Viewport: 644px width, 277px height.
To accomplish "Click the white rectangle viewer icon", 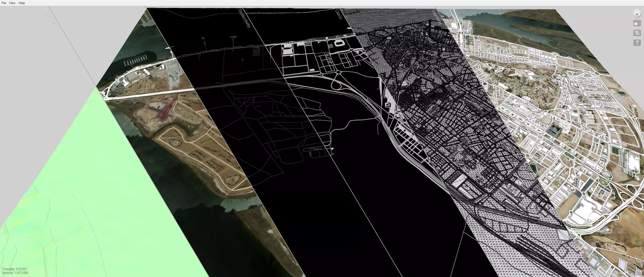I will point(637,23).
